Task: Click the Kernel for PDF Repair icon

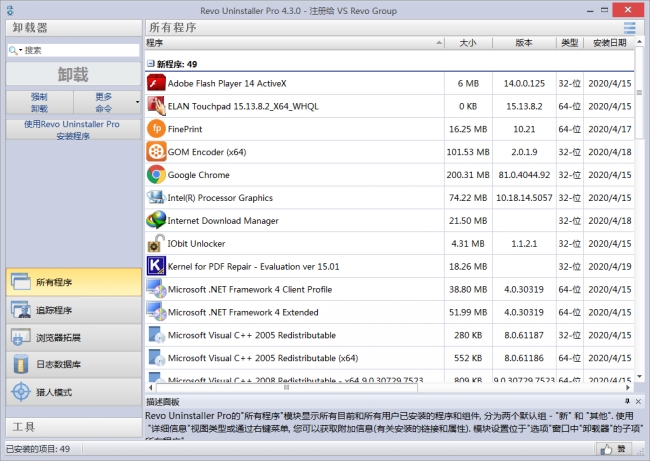Action: click(156, 266)
